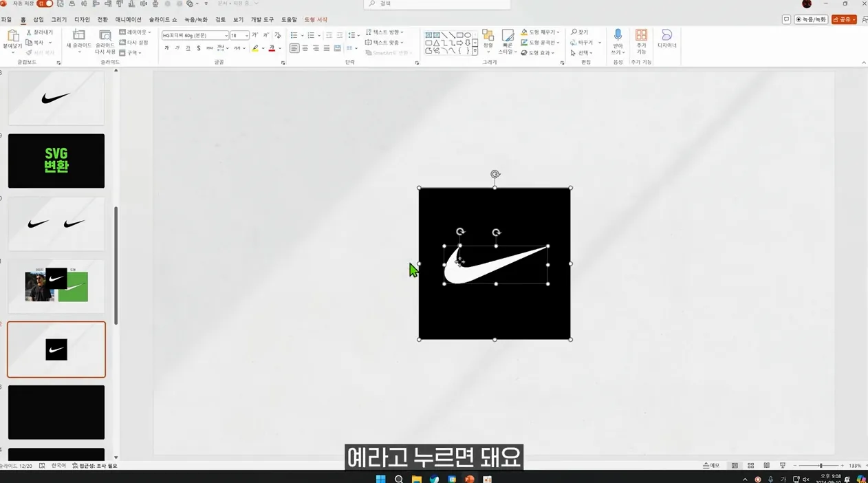Pick text highlight color button
This screenshot has height=483, width=868.
pos(255,48)
